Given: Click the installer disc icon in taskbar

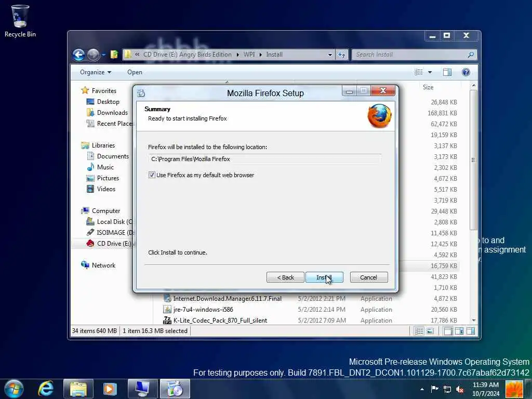Looking at the screenshot, I should coord(175,389).
